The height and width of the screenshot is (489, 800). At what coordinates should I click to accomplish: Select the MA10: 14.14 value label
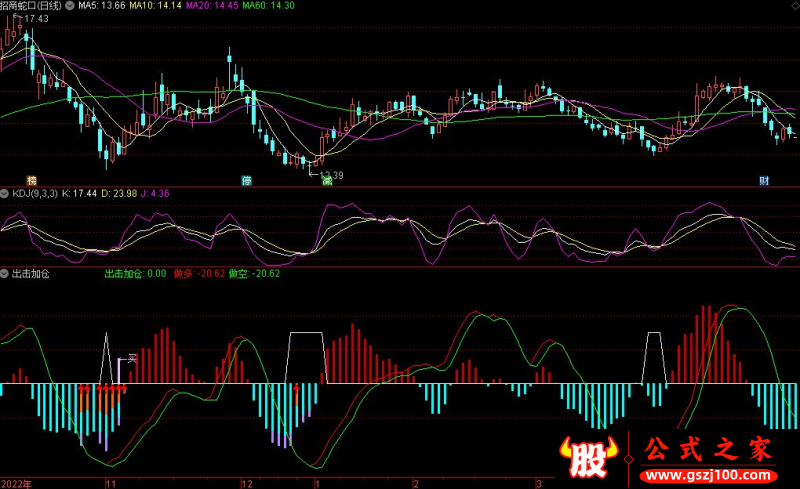coord(155,6)
